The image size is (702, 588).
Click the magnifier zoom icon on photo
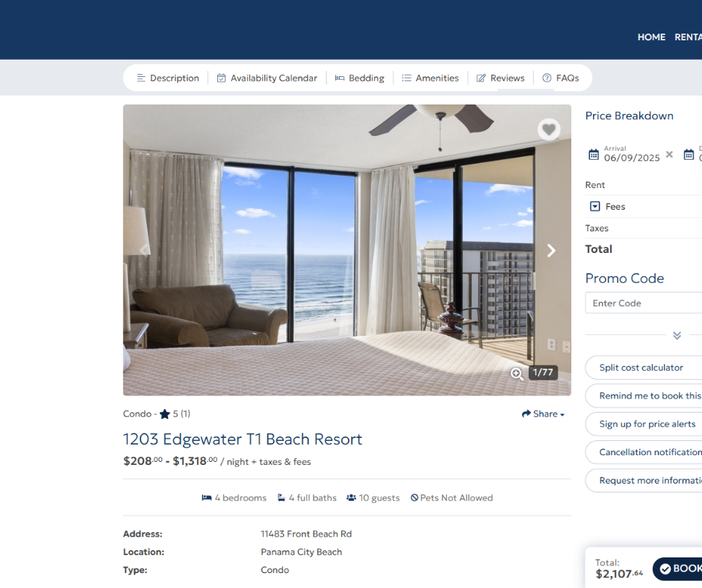coord(517,374)
